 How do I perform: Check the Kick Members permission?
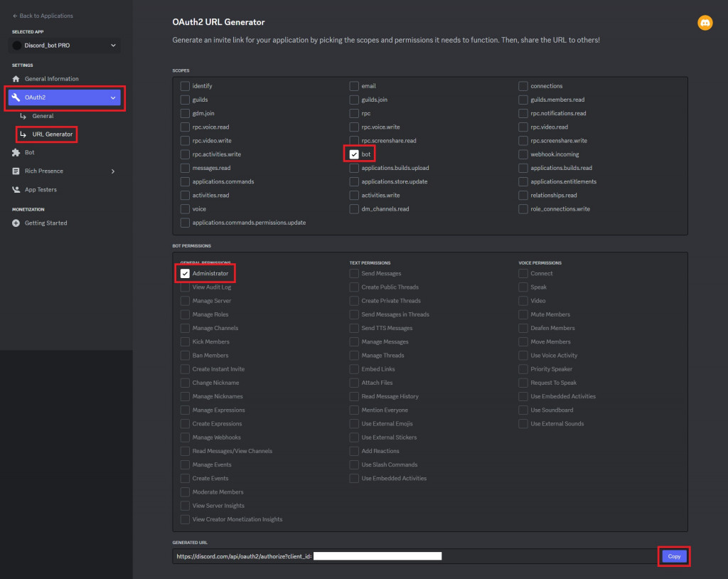pos(185,341)
